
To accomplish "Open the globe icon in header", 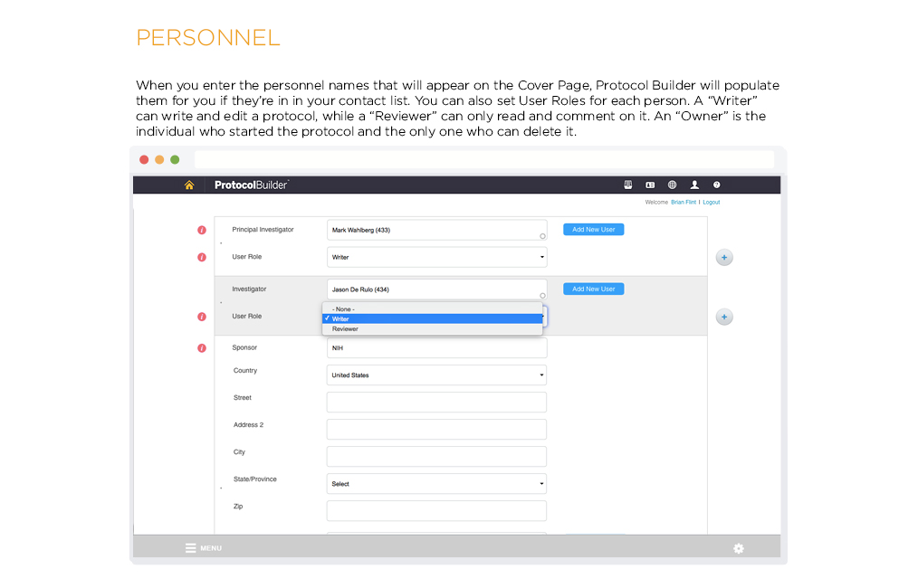I will (x=673, y=185).
